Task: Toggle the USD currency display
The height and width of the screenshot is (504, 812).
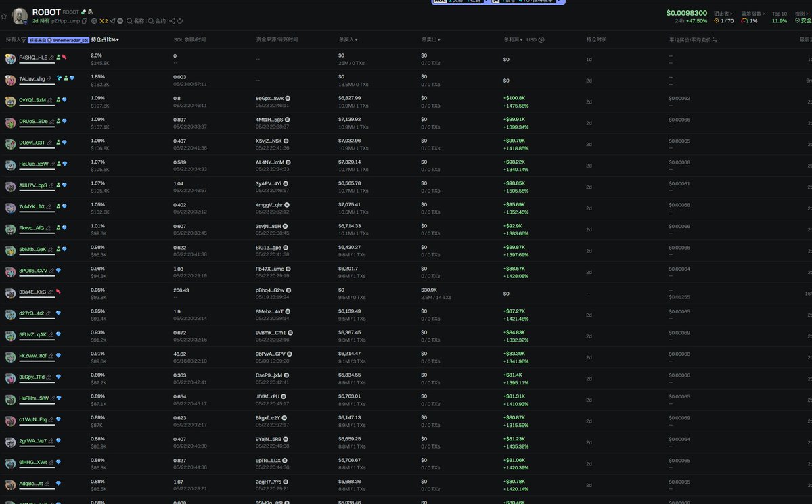Action: [x=536, y=40]
